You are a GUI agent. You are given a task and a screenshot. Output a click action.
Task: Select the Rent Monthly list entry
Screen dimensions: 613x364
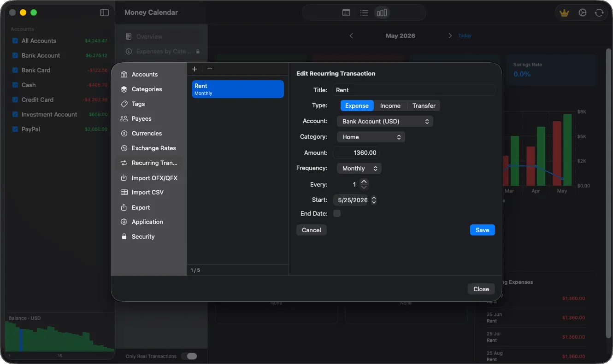[238, 89]
